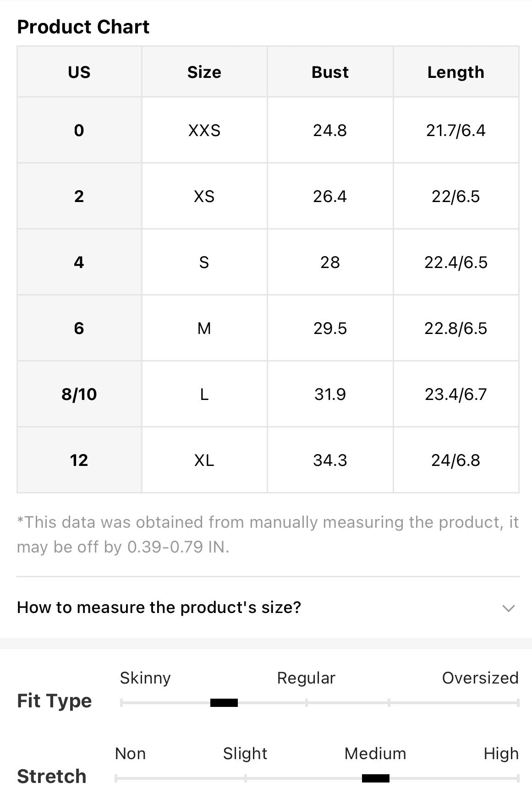Click the Product Chart heading
Screen dimensions: 532x799
(x=83, y=27)
